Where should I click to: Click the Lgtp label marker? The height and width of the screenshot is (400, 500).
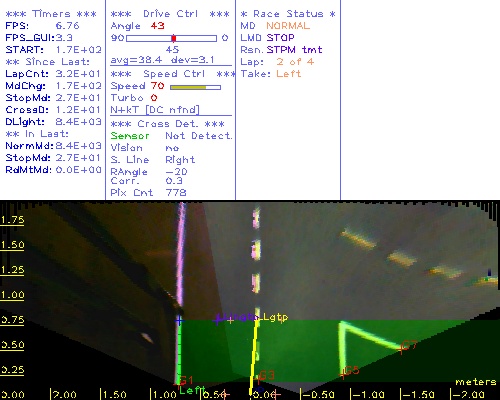click(x=275, y=317)
